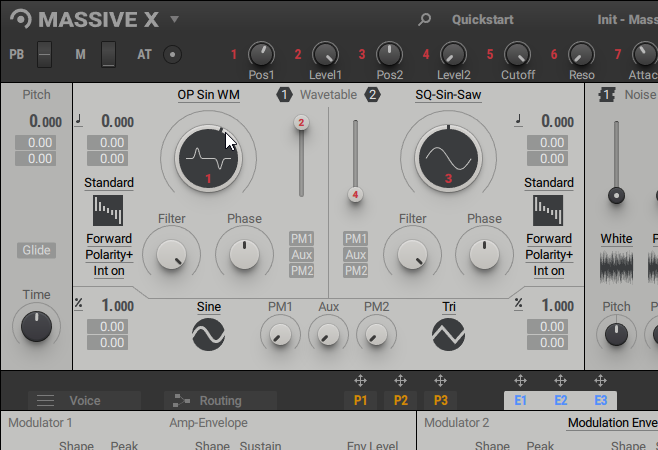
Task: Click the Sine waveform icon
Action: [x=209, y=335]
